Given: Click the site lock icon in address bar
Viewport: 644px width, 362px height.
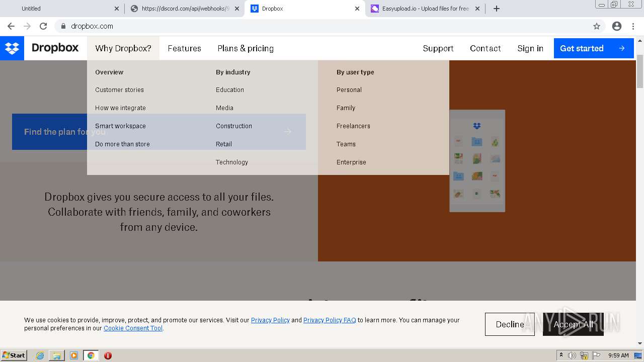Looking at the screenshot, I should click(x=63, y=26).
